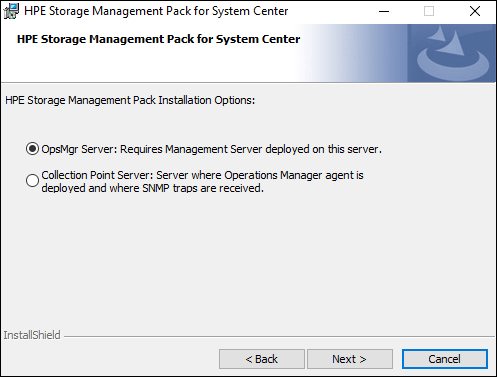Click the 'HPE Storage Management Pack Installation Options:' text
Image resolution: width=497 pixels, height=377 pixels.
(130, 100)
